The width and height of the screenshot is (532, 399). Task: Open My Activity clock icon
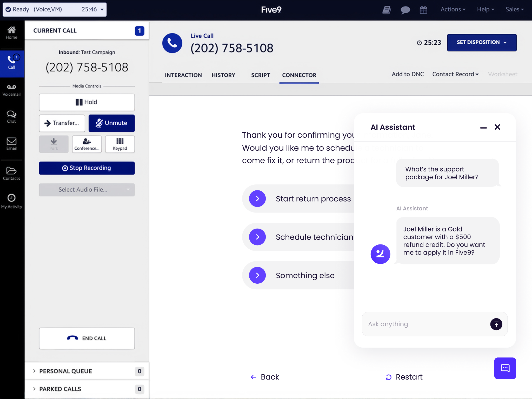click(x=11, y=201)
